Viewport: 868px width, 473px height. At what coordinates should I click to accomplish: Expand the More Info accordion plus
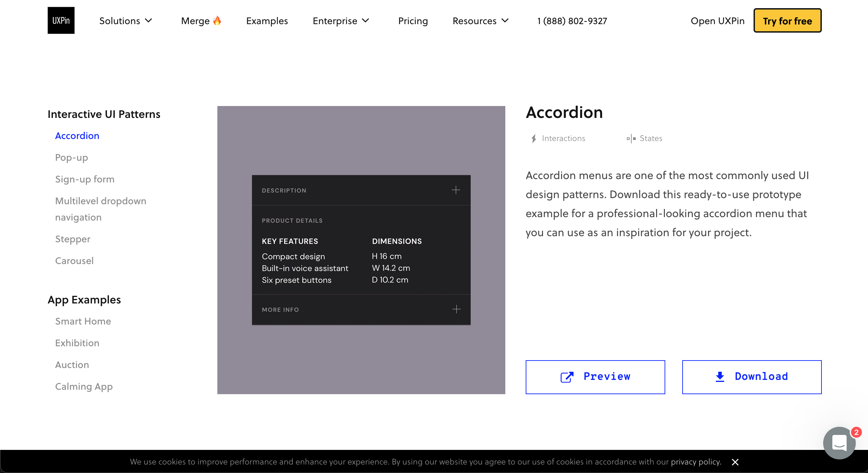click(456, 309)
